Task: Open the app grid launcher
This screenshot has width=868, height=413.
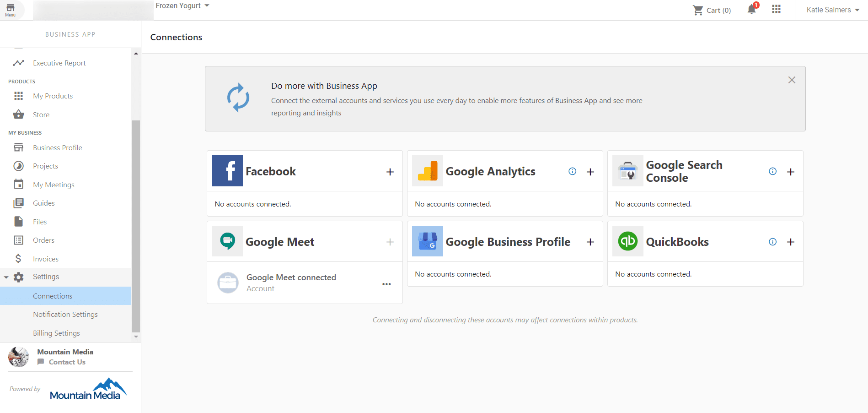Action: (x=776, y=10)
